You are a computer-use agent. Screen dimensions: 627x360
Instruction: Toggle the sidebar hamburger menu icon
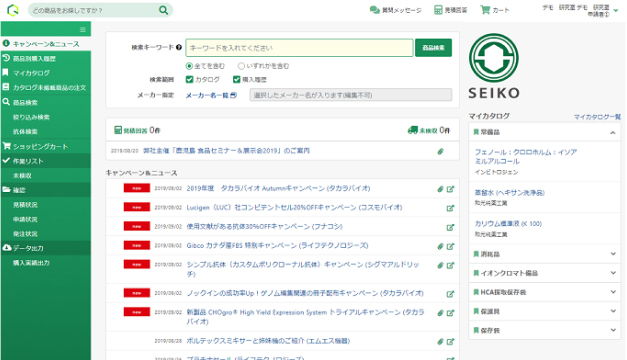[x=83, y=30]
